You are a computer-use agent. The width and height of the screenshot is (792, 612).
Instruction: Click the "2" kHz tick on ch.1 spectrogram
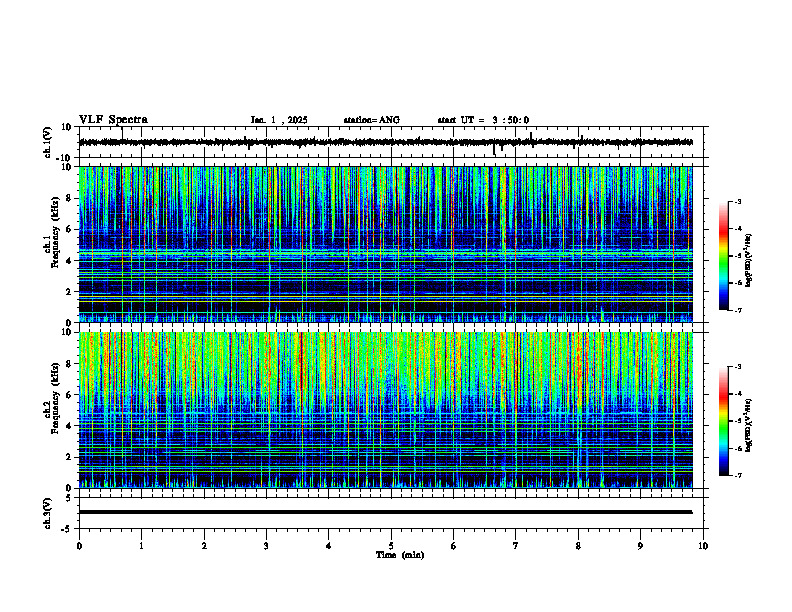pyautogui.click(x=70, y=291)
